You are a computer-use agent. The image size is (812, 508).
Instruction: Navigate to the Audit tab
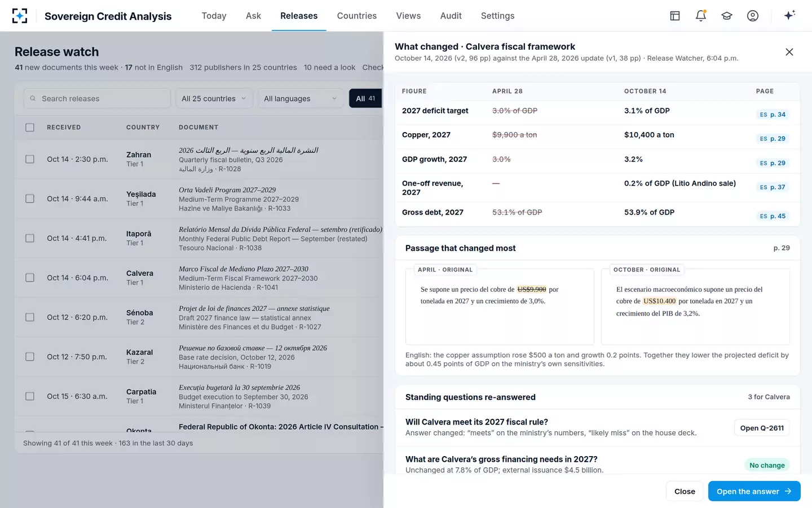point(451,16)
